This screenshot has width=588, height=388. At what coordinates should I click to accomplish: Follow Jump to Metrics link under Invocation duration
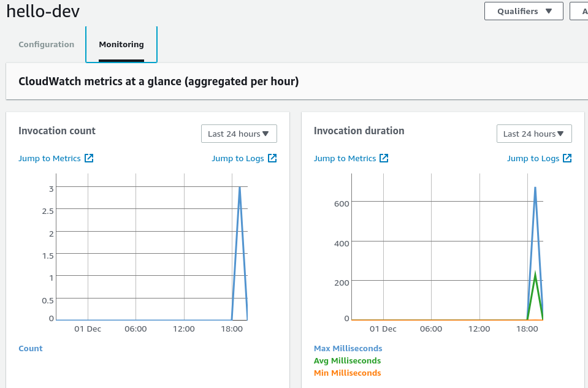(x=345, y=158)
